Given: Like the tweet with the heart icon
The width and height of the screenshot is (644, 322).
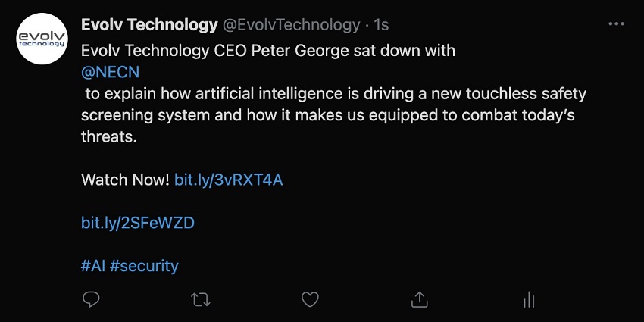Looking at the screenshot, I should (x=310, y=300).
